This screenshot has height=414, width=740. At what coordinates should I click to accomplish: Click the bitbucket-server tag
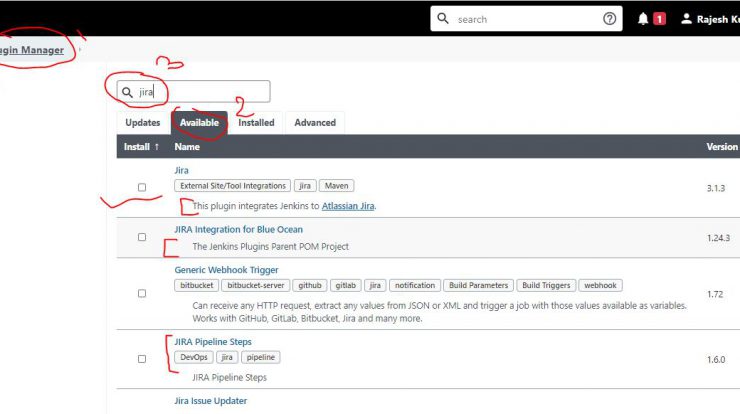pyautogui.click(x=255, y=286)
